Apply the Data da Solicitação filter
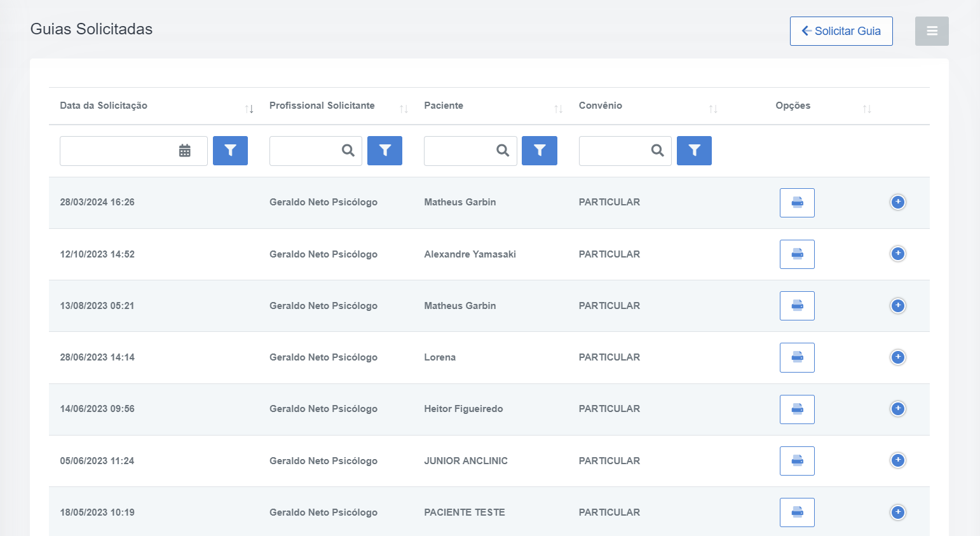The image size is (980, 536). (x=230, y=151)
